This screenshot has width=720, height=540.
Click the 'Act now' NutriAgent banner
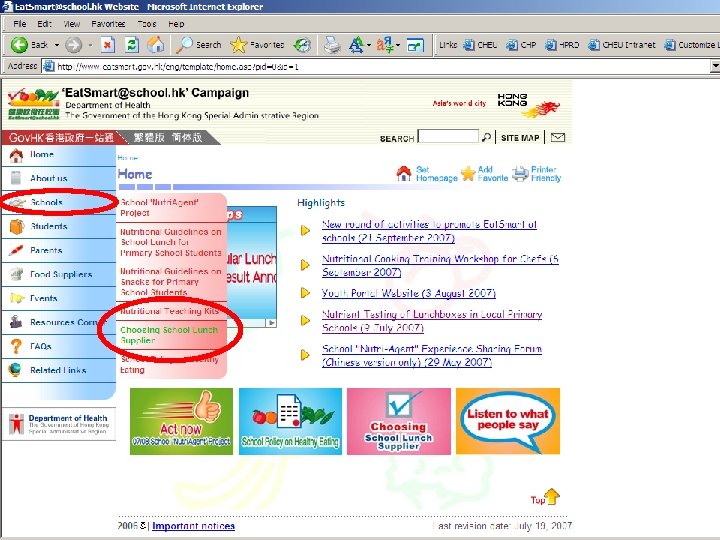[181, 421]
